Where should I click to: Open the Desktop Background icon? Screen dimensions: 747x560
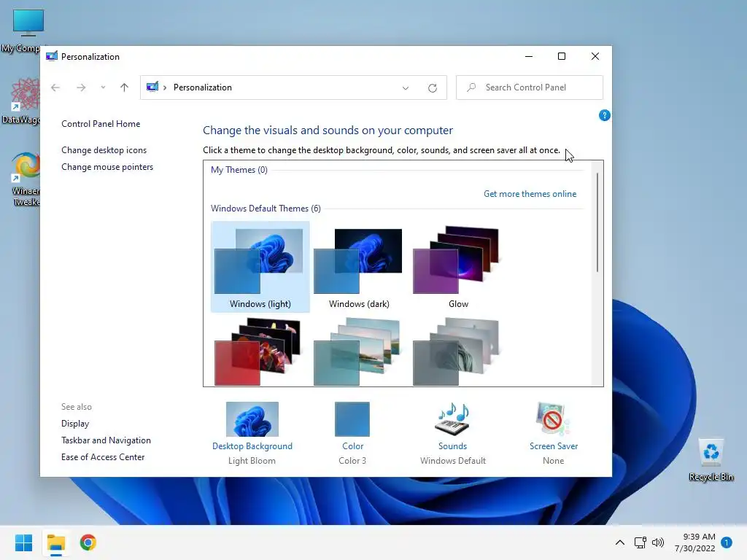(x=252, y=419)
